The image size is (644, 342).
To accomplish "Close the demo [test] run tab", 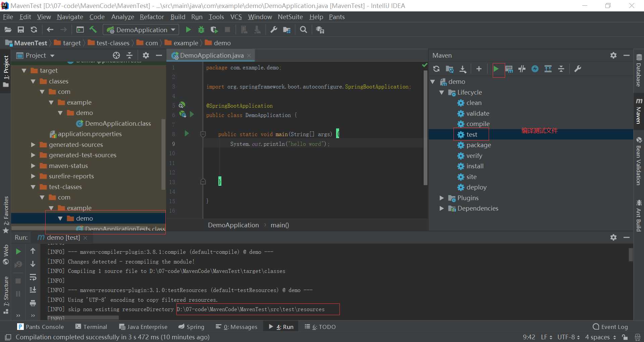I will 85,238.
